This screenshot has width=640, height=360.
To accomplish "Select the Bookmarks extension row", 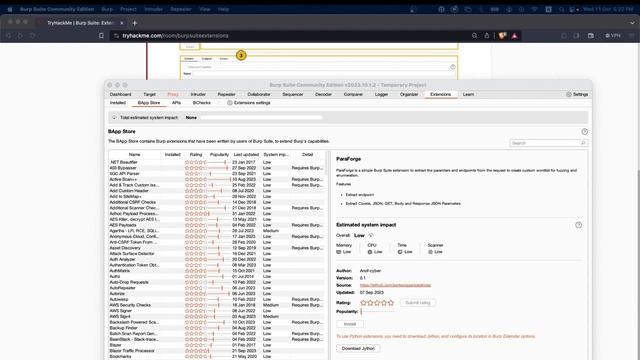I will coord(217,356).
